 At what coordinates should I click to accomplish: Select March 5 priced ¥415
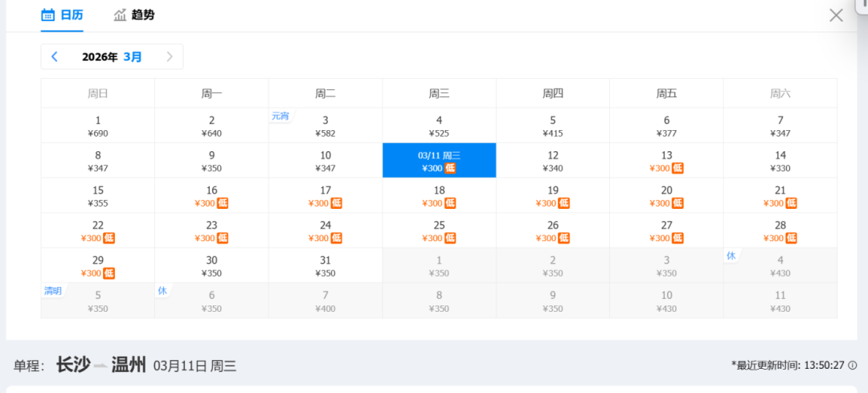point(553,125)
